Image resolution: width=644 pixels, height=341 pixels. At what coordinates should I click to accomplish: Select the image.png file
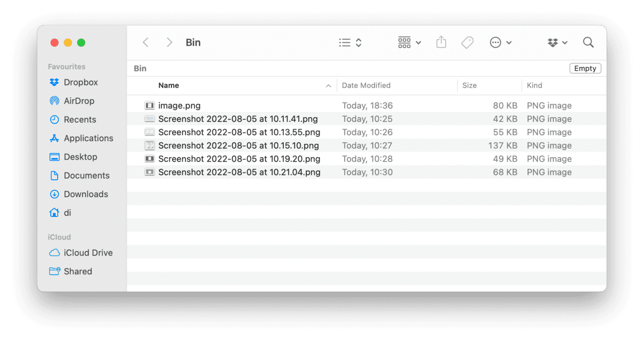pos(179,106)
